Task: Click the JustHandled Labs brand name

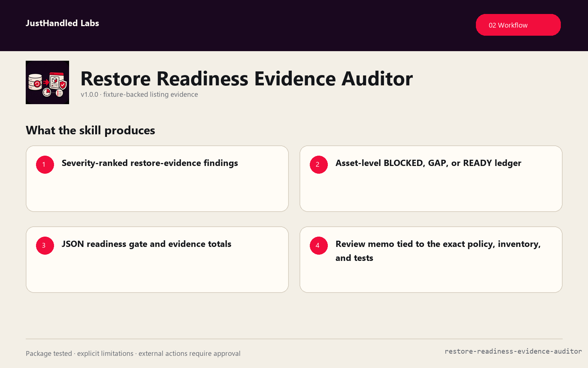Action: point(62,23)
